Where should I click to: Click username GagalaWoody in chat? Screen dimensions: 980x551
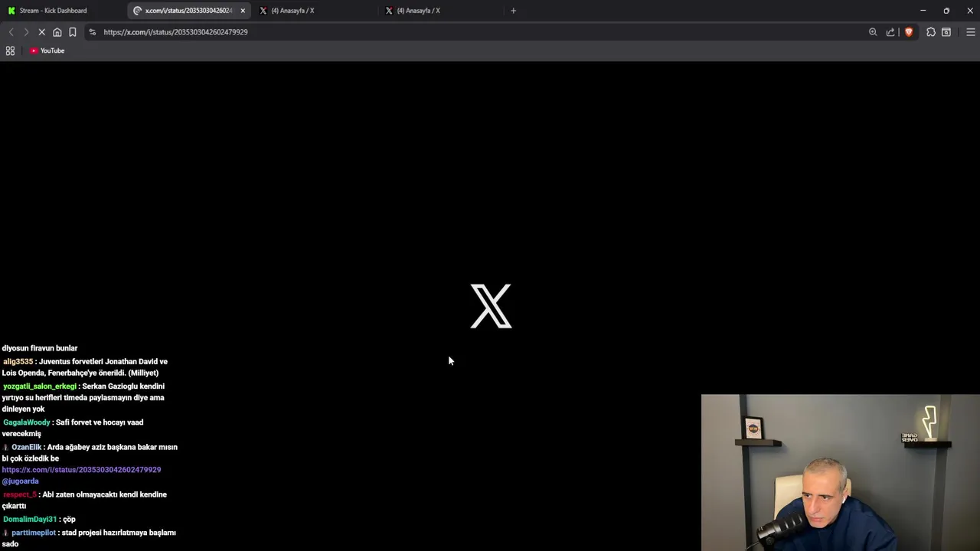pyautogui.click(x=27, y=422)
